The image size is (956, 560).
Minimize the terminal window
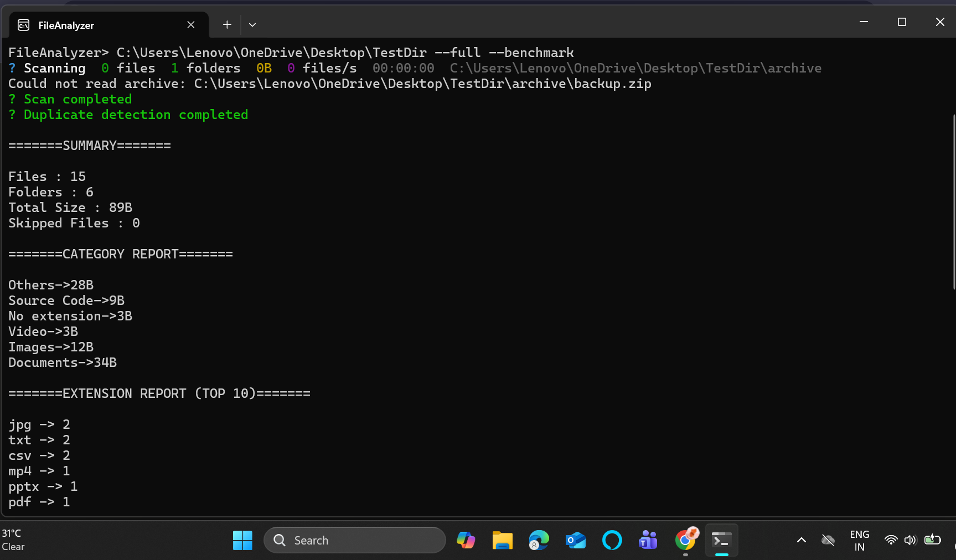864,22
